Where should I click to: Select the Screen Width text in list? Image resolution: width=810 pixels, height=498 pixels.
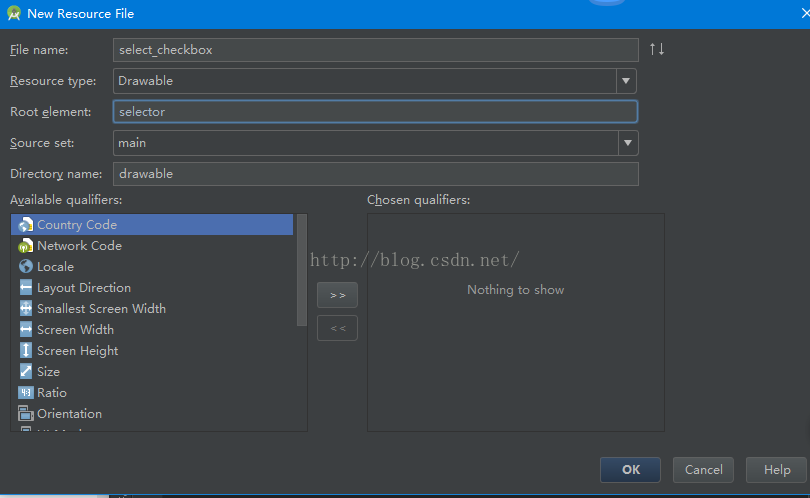(75, 330)
